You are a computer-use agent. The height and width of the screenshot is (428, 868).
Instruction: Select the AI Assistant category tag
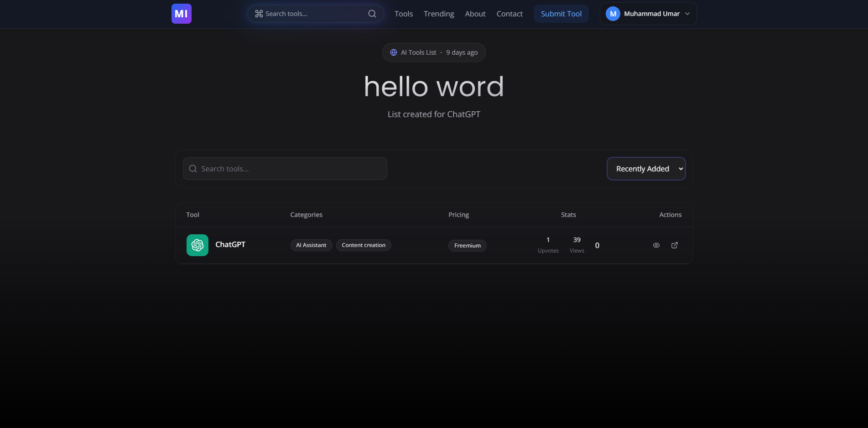click(x=311, y=245)
